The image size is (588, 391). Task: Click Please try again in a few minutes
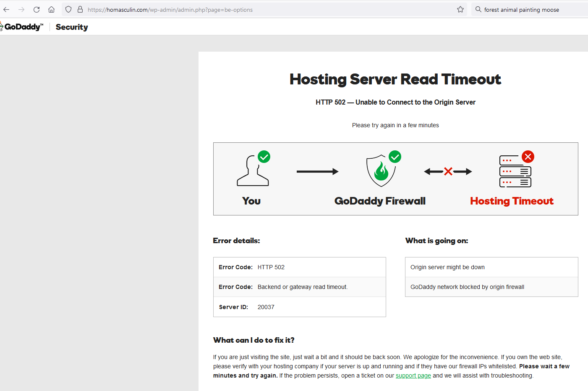coord(395,125)
